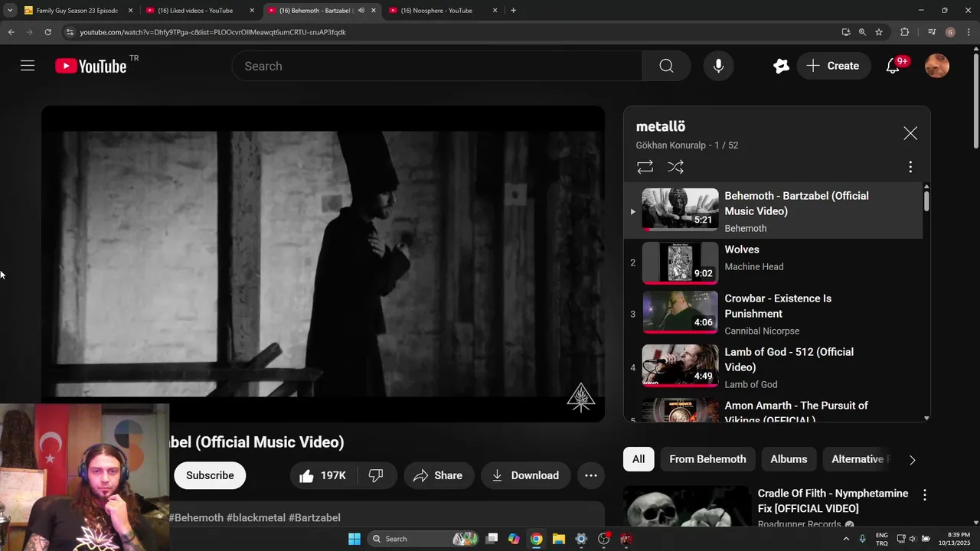The height and width of the screenshot is (551, 980).
Task: Open the account avatar menu
Action: coord(937,66)
